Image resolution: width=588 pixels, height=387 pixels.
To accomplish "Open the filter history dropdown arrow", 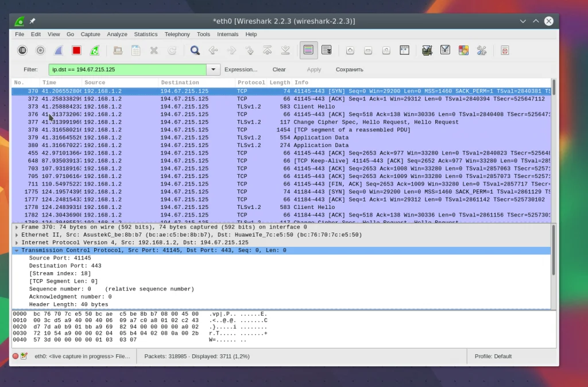I will point(213,69).
